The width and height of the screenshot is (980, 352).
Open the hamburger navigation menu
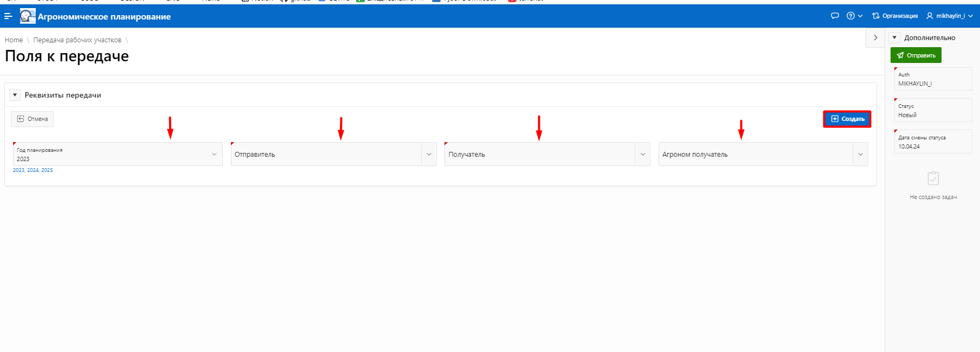point(8,16)
